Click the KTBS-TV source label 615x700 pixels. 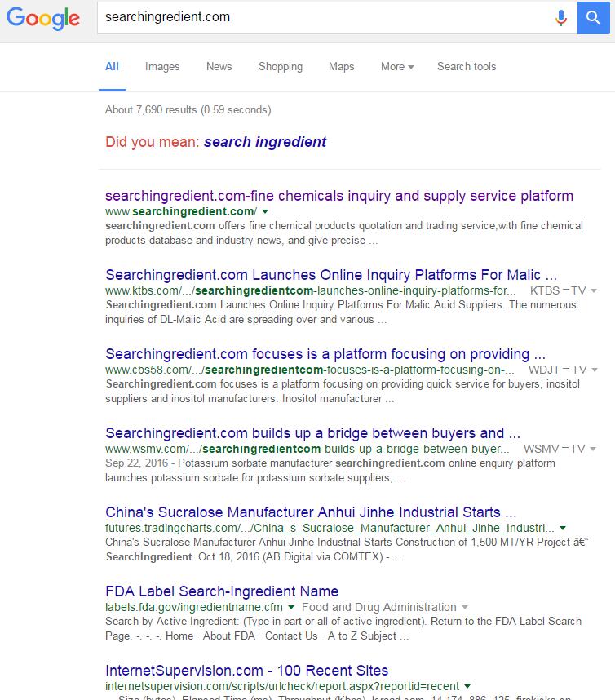tap(558, 290)
